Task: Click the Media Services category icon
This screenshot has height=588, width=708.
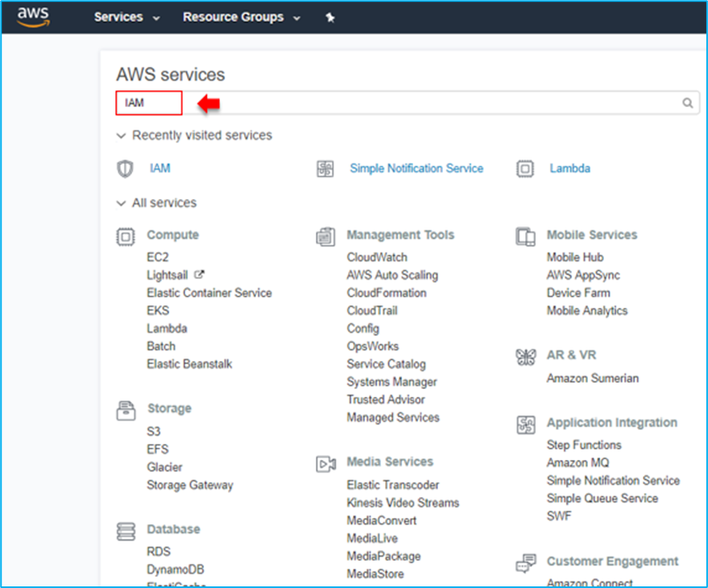Action: (x=325, y=464)
